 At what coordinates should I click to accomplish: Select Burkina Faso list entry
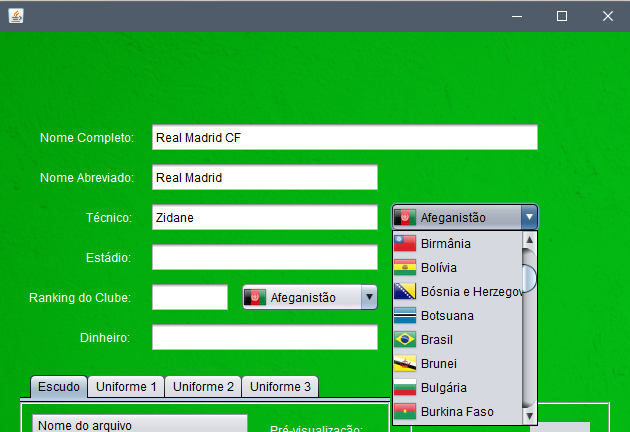[458, 412]
